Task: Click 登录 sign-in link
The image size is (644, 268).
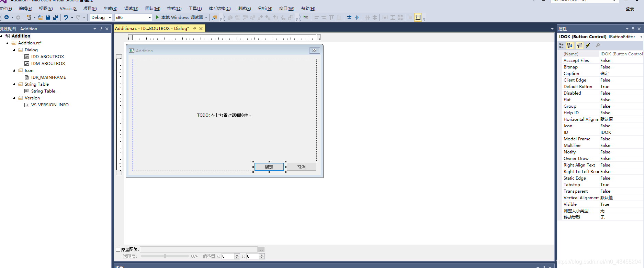Action: pos(630,9)
